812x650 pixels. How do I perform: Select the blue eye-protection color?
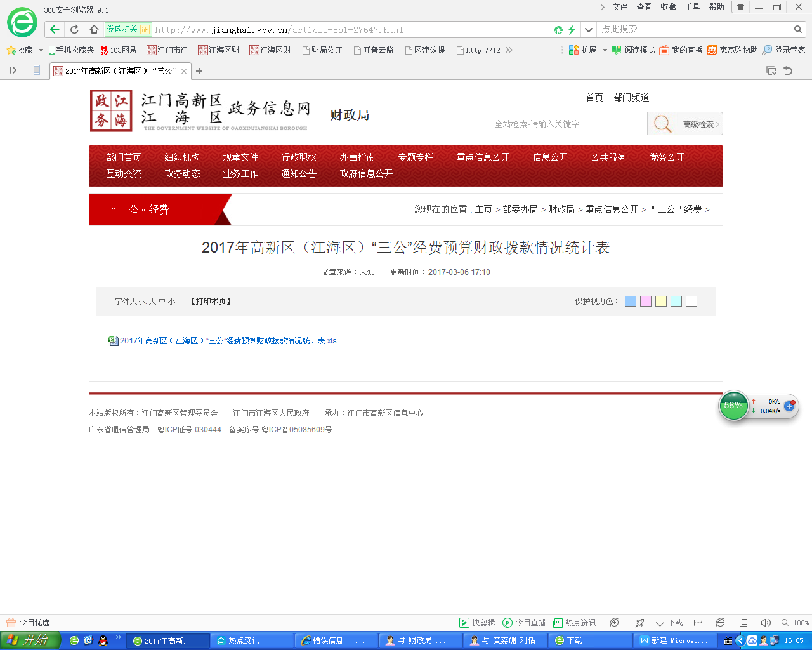[x=631, y=301]
